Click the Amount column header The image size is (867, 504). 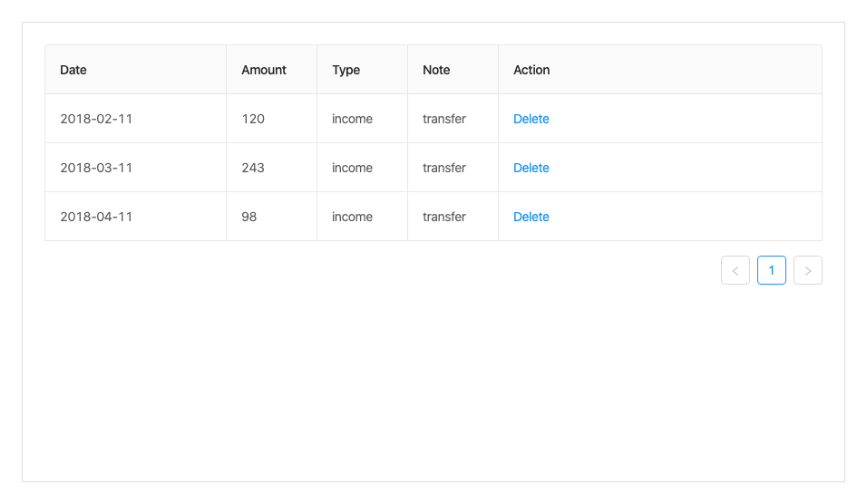pos(264,70)
